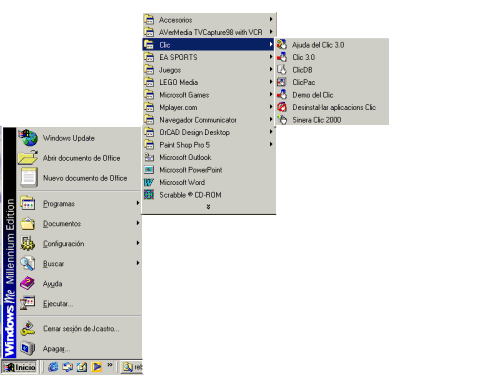Expand the Programas submenu
The image size is (500, 375).
click(x=80, y=203)
